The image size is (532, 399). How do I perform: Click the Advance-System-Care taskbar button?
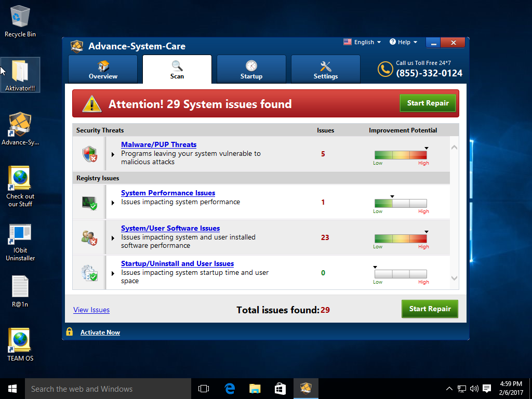305,389
